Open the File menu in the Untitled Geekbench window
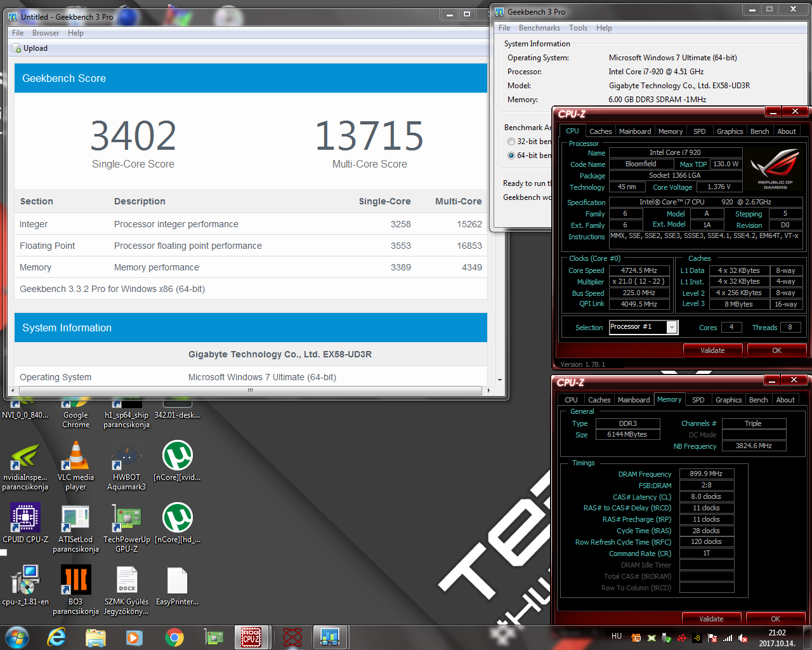The image size is (812, 650). (18, 33)
